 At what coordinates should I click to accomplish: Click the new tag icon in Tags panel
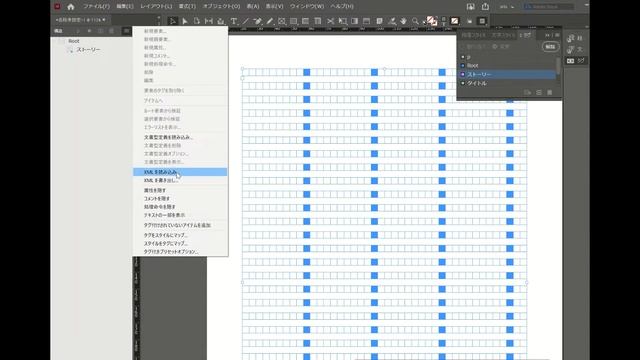[x=539, y=93]
